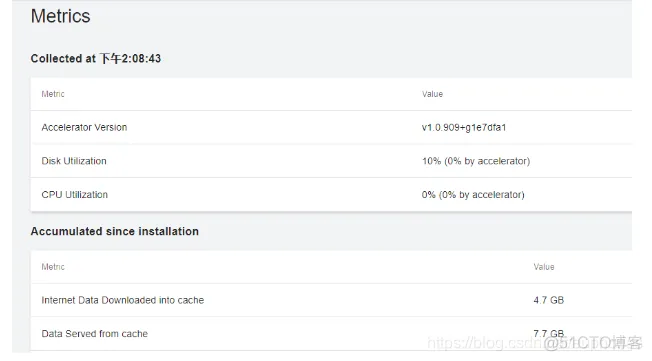This screenshot has height=361, width=652.
Task: Click the Value column header in first table
Action: tap(432, 94)
